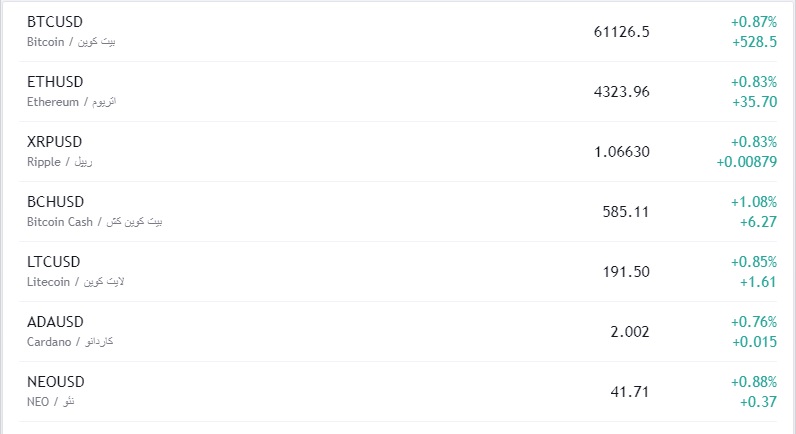
Task: Click the Bitcoin price 61126.5
Action: [x=621, y=31]
